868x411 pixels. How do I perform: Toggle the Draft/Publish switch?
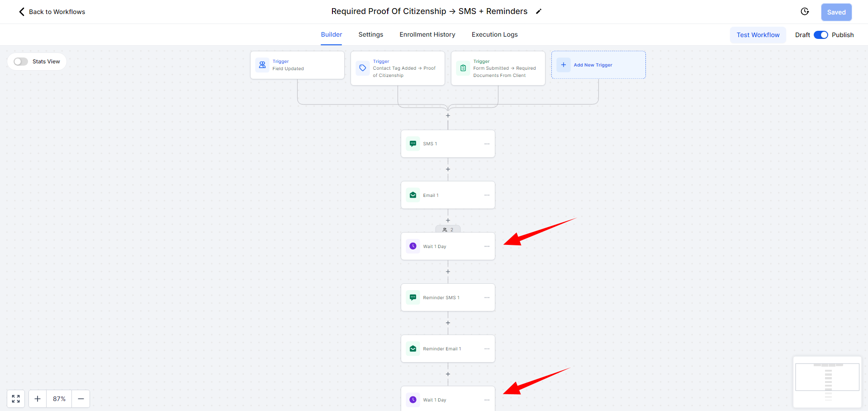click(x=821, y=35)
